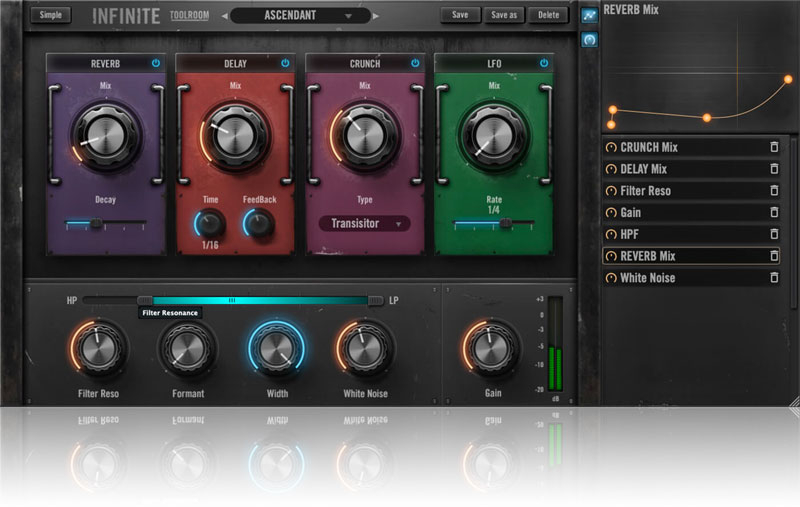Delete the current preset

click(548, 15)
